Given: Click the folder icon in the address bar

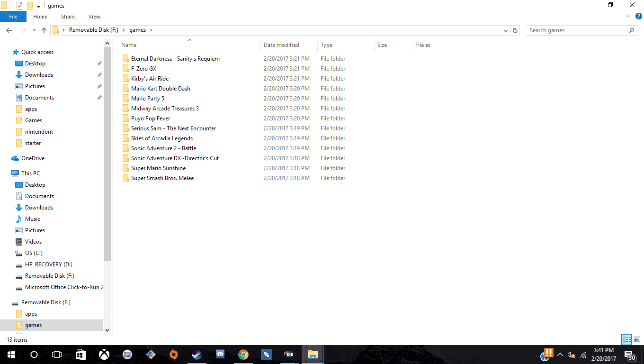Looking at the screenshot, I should click(x=55, y=30).
